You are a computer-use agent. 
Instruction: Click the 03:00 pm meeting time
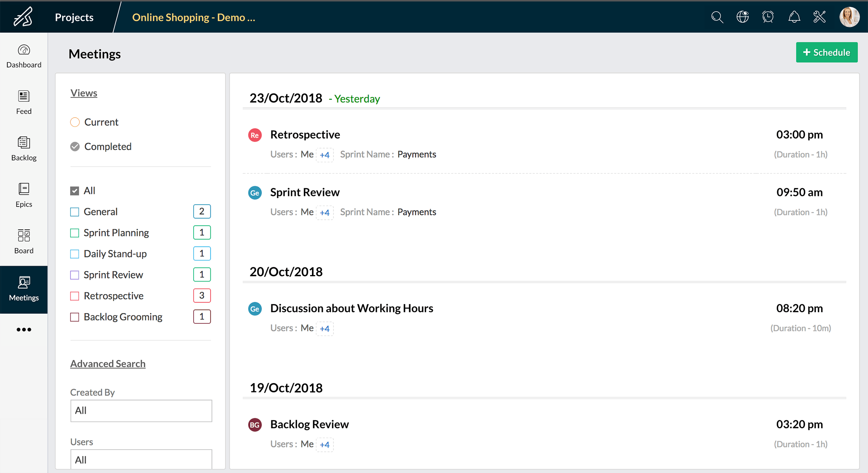[799, 134]
